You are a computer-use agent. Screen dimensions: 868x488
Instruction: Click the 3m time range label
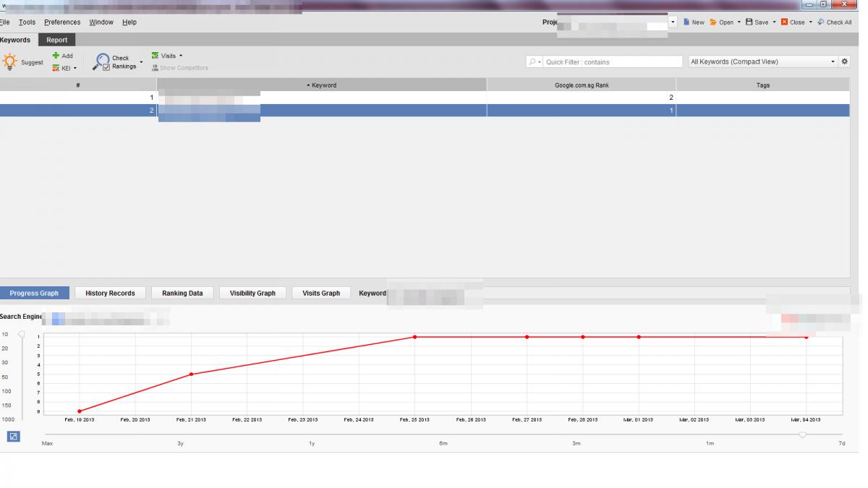tap(576, 443)
